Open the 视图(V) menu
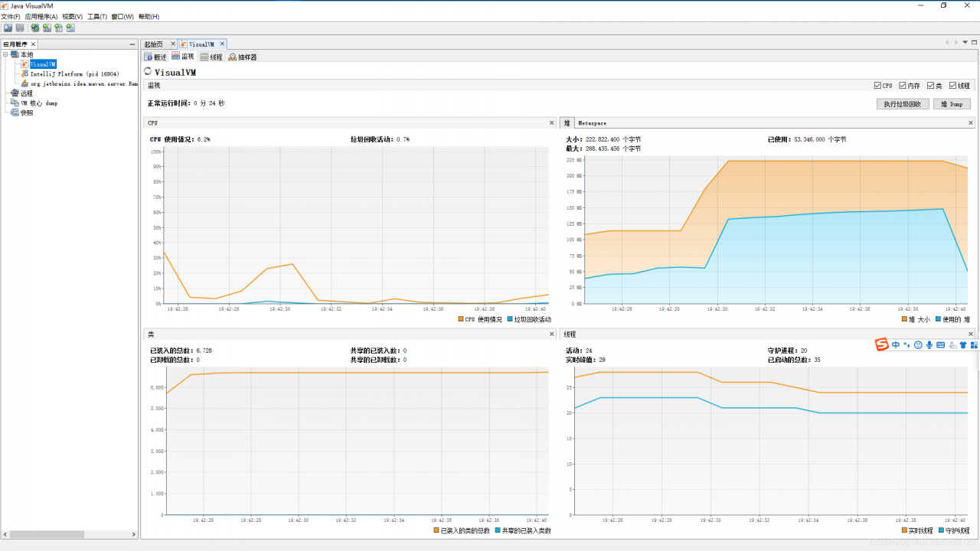980x551 pixels. (73, 16)
